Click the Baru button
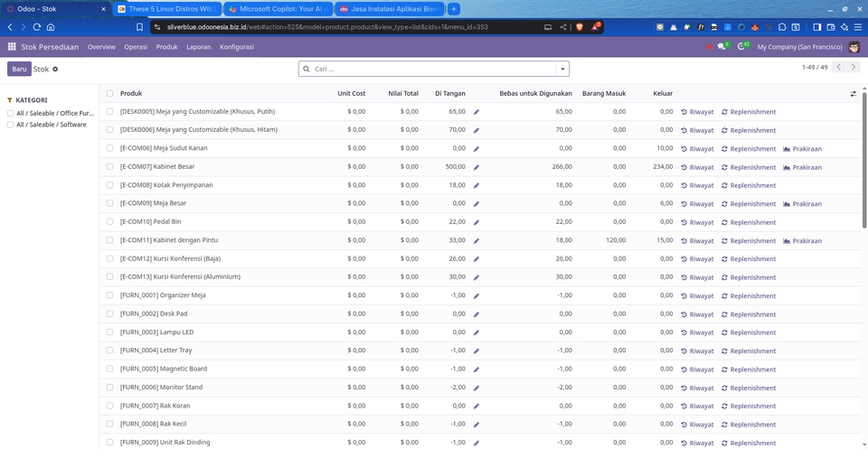This screenshot has height=449, width=868. point(19,69)
